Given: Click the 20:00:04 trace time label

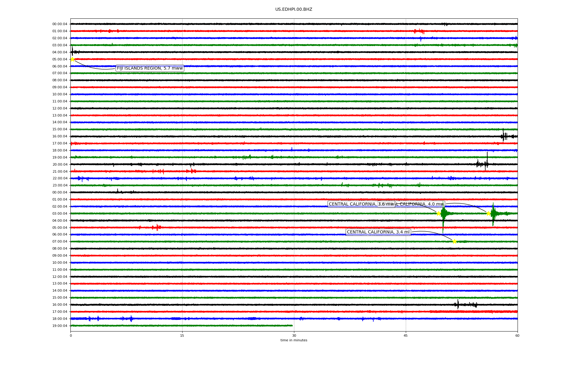Looking at the screenshot, I should [60, 165].
